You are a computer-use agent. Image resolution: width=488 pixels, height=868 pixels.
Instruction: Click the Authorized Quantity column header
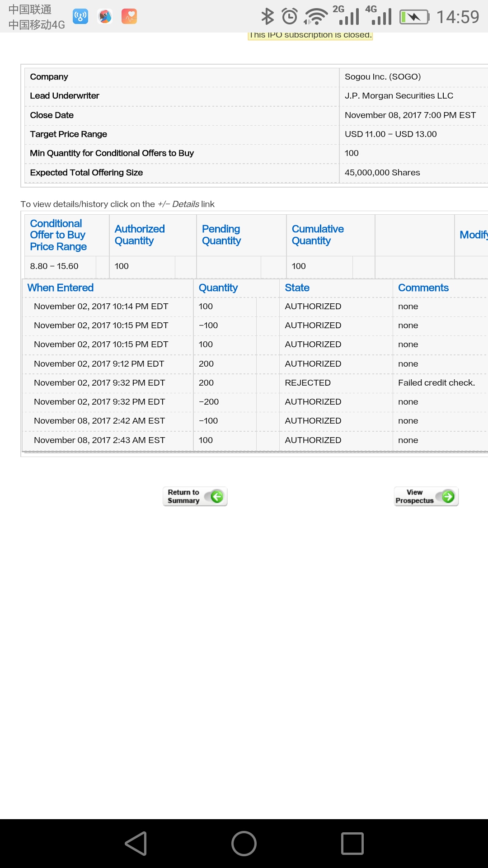[x=140, y=235]
